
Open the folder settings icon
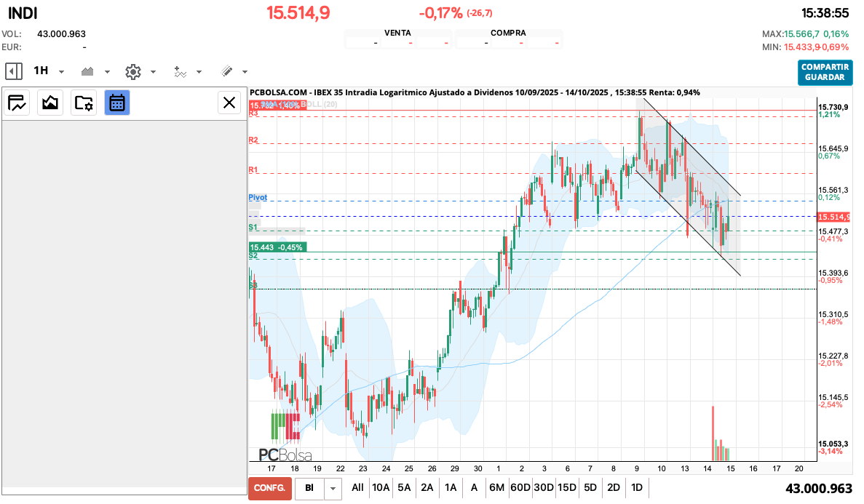pyautogui.click(x=84, y=103)
